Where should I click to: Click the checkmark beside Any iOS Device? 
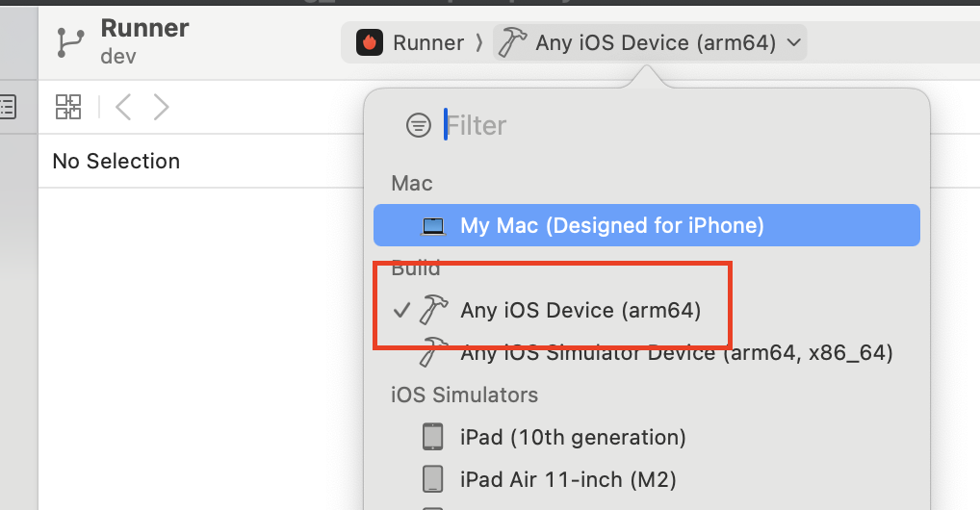[401, 310]
